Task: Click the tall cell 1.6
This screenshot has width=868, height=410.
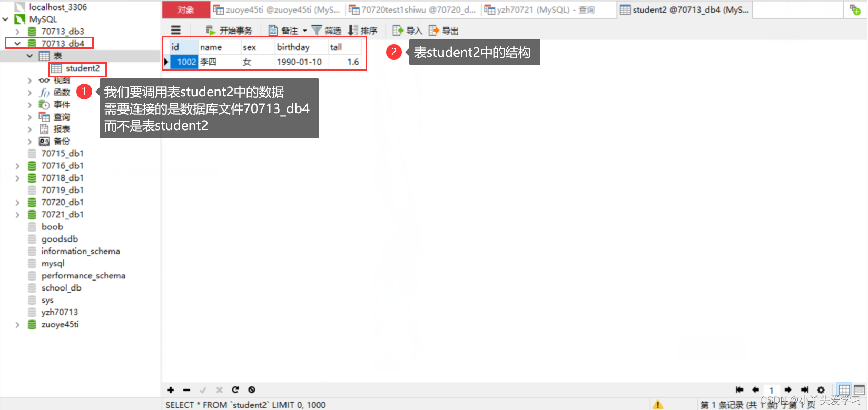Action: tap(345, 62)
